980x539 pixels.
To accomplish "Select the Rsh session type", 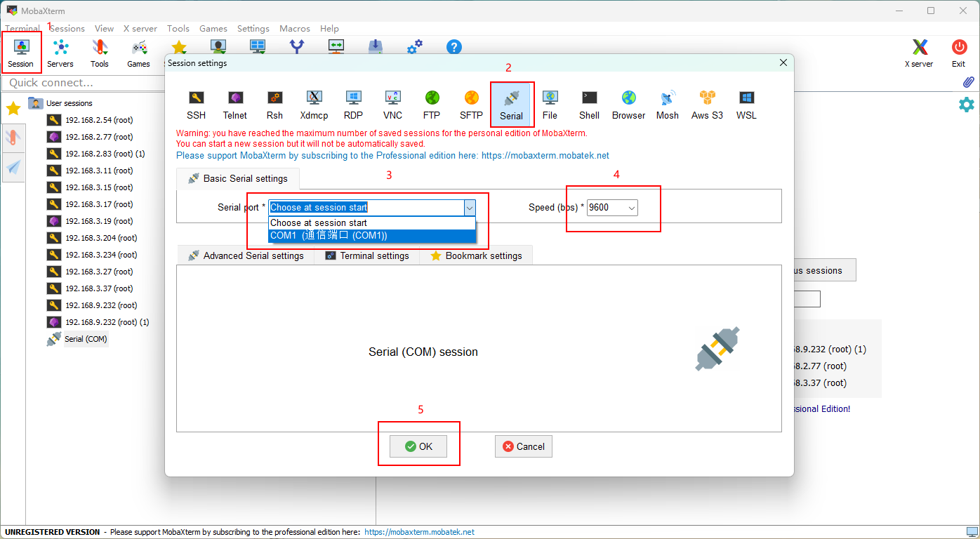I will click(x=274, y=105).
